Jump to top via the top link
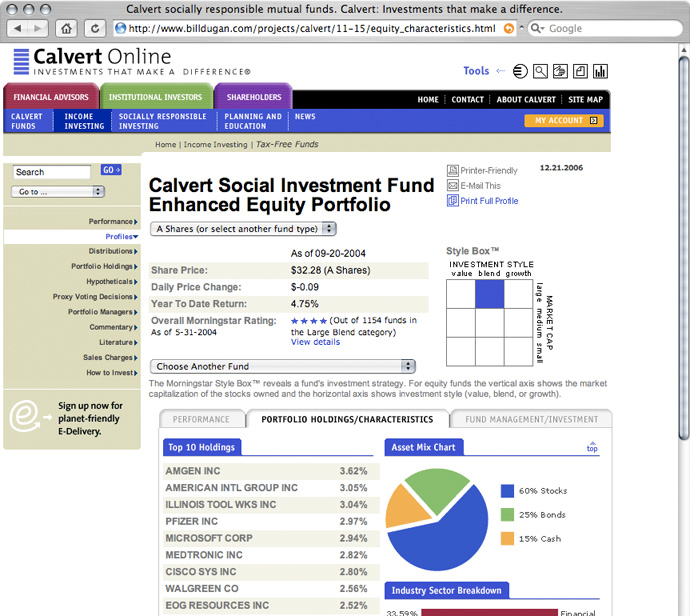The width and height of the screenshot is (690, 616). click(x=592, y=447)
